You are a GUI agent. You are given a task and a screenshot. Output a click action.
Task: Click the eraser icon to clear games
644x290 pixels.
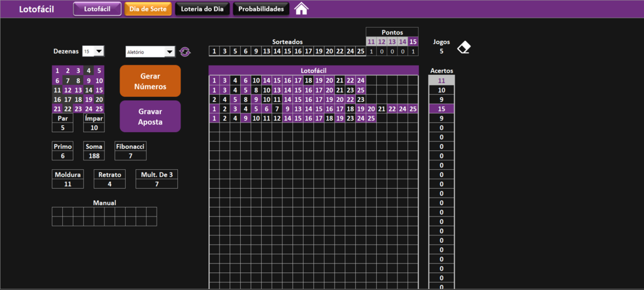(x=464, y=47)
